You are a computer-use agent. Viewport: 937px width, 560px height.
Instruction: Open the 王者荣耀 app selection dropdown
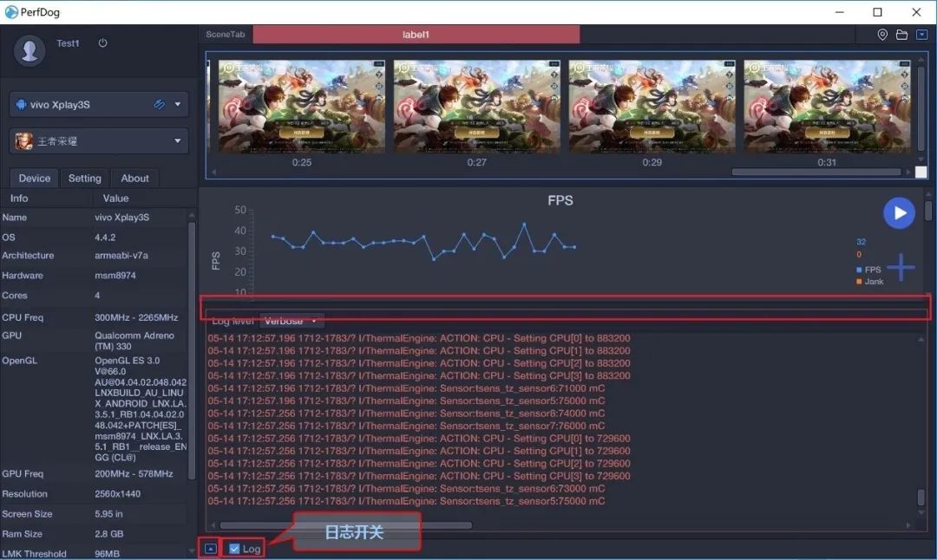coord(178,141)
